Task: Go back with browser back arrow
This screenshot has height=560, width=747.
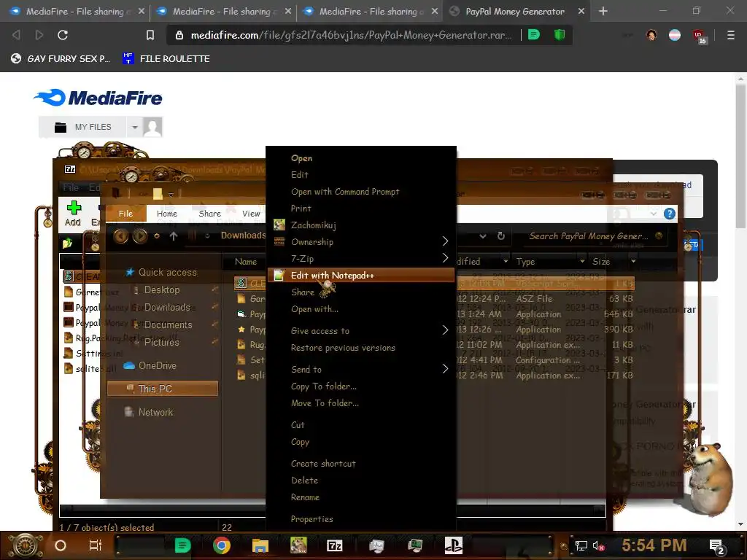Action: [16, 35]
